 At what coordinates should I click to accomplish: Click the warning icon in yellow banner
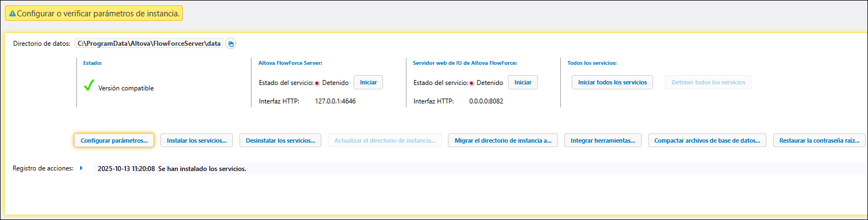(13, 14)
